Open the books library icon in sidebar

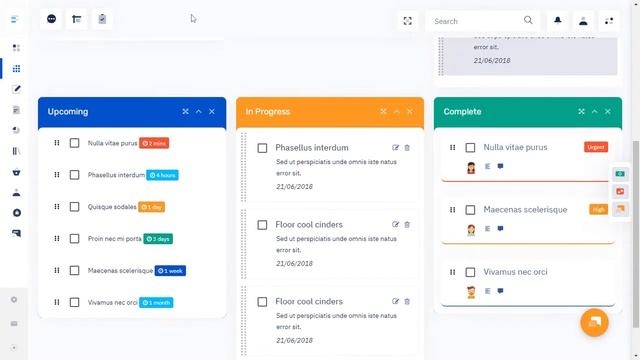click(x=16, y=151)
